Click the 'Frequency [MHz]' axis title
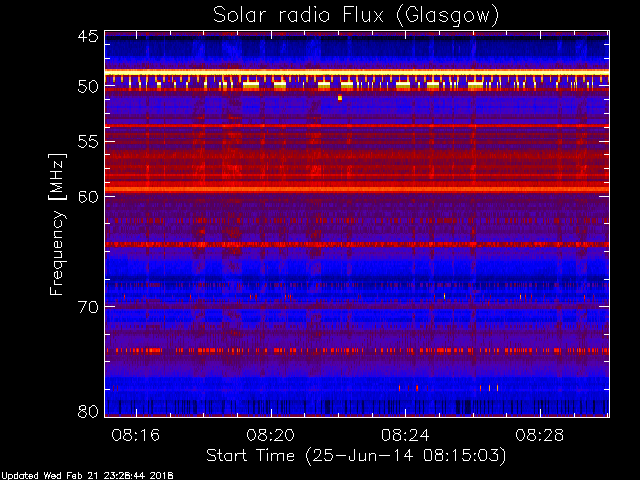640x480 pixels. pyautogui.click(x=57, y=224)
